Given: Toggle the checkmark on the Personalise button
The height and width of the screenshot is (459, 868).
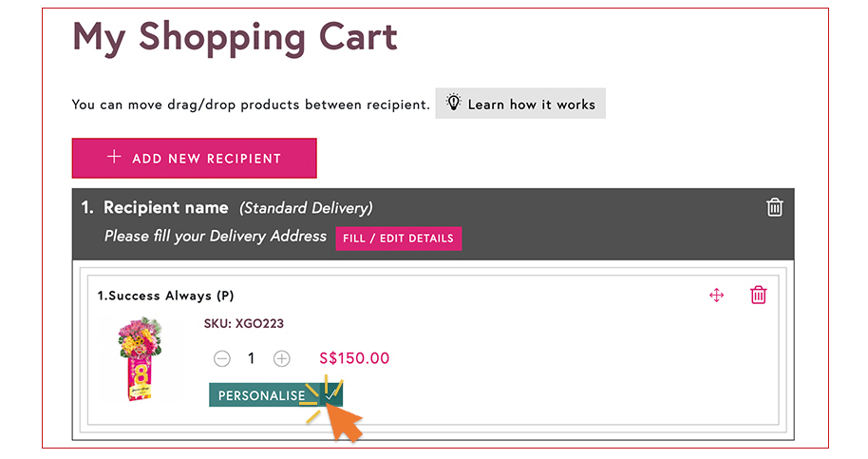Looking at the screenshot, I should click(330, 395).
